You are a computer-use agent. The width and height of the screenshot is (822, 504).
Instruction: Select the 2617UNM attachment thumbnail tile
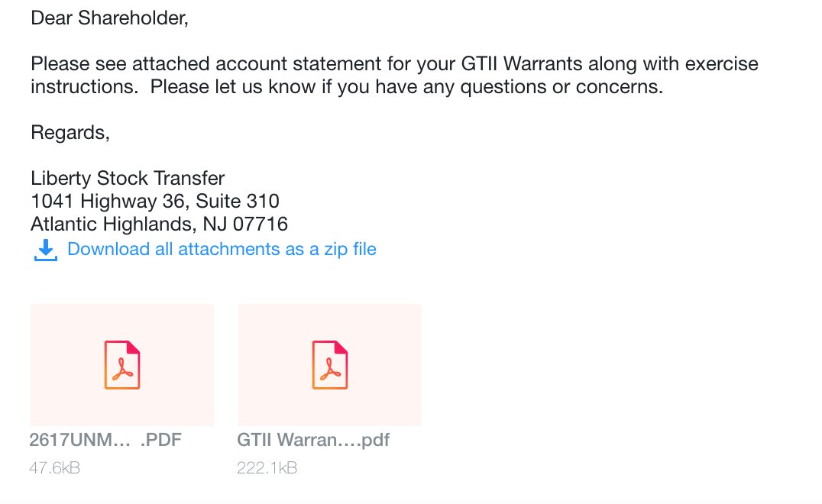pyautogui.click(x=122, y=365)
